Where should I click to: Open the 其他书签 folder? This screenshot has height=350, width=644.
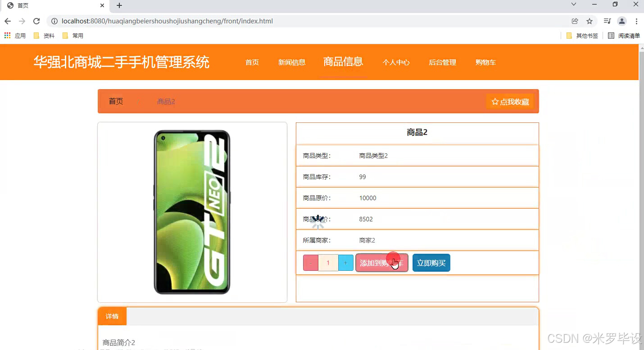point(582,36)
